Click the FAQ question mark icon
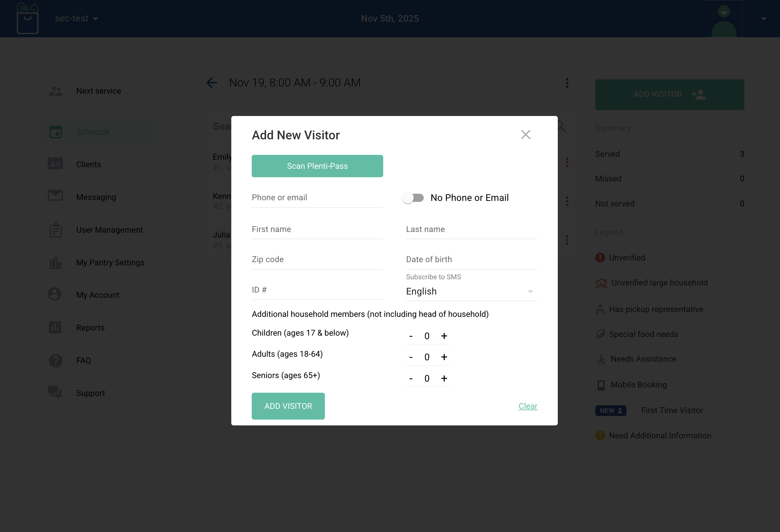The height and width of the screenshot is (532, 780). [55, 361]
